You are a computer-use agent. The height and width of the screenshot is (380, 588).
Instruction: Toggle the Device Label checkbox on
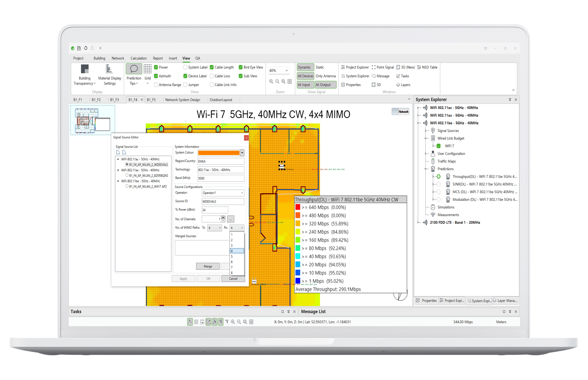pyautogui.click(x=184, y=76)
